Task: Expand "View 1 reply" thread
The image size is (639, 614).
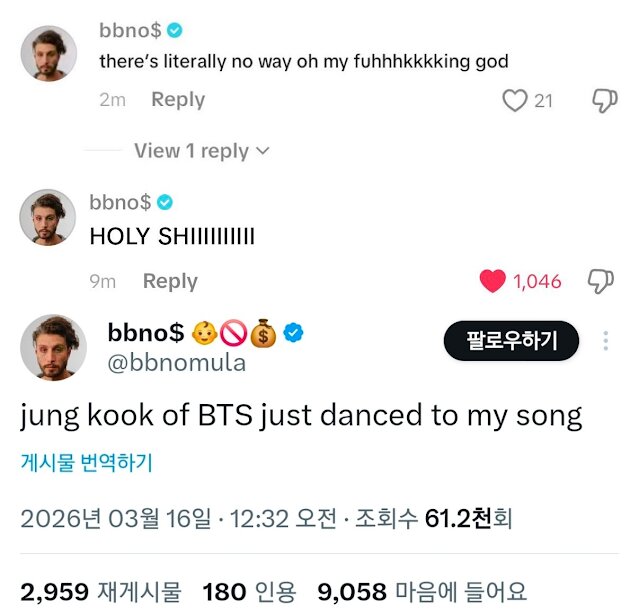Action: (202, 151)
